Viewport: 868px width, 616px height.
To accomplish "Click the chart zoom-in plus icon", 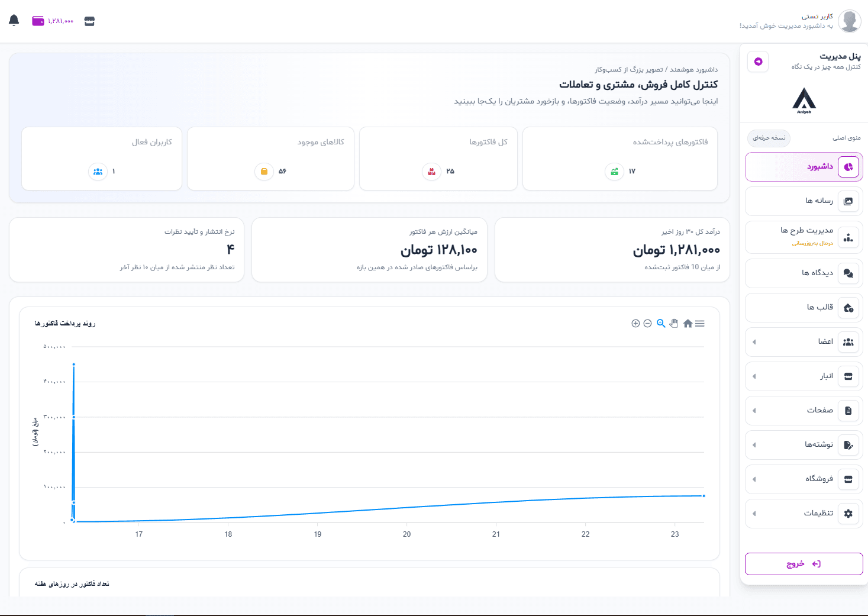I will [635, 323].
